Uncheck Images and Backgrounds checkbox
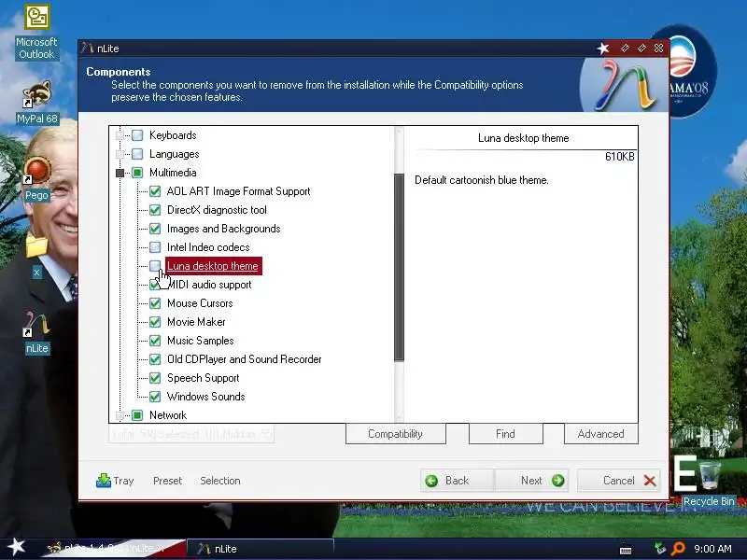Image resolution: width=747 pixels, height=560 pixels. tap(155, 229)
